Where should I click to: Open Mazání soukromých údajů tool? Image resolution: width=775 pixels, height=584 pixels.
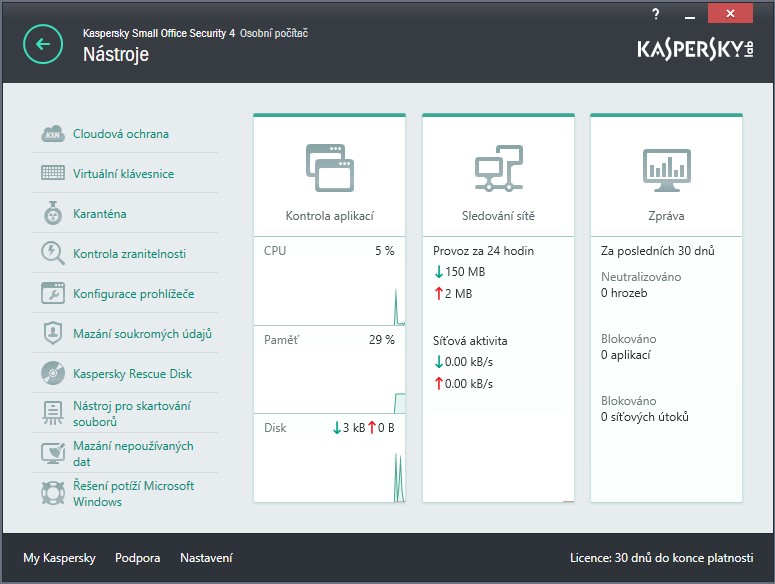142,334
